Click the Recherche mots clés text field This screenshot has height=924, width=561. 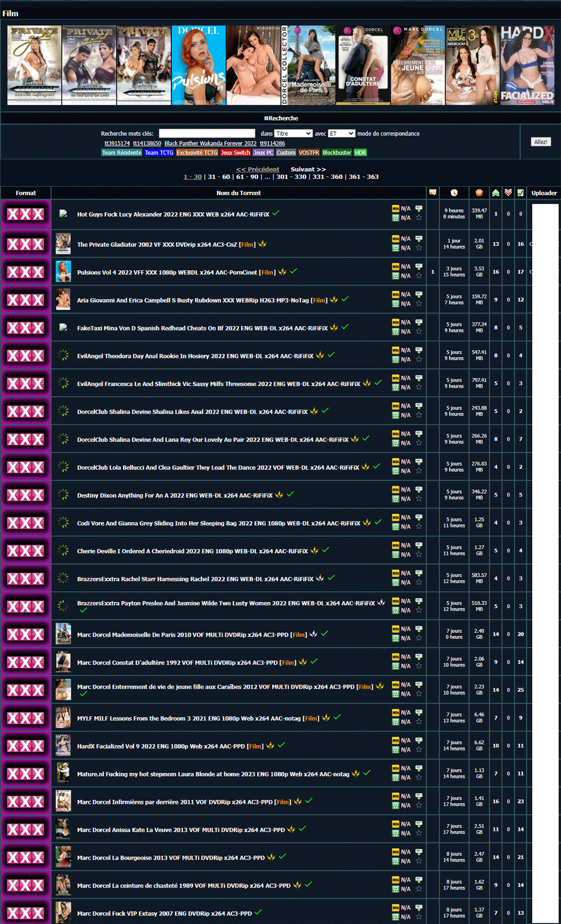[207, 134]
